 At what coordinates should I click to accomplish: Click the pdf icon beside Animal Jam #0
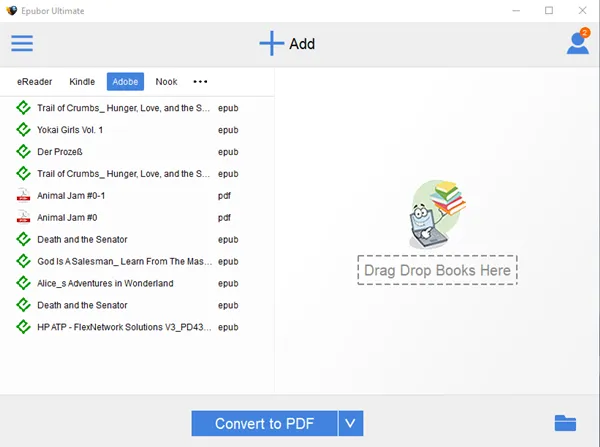click(23, 217)
